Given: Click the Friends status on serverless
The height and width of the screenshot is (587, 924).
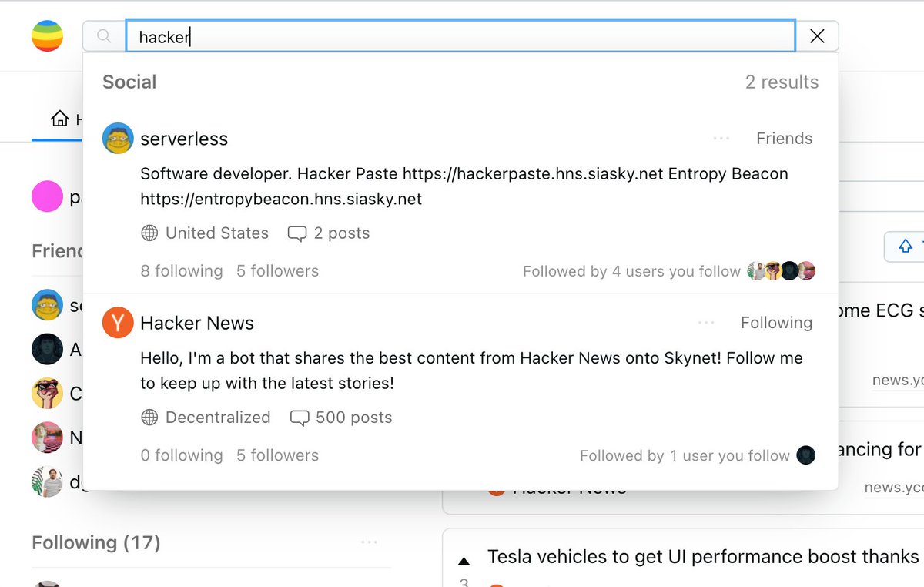Looking at the screenshot, I should [x=784, y=139].
